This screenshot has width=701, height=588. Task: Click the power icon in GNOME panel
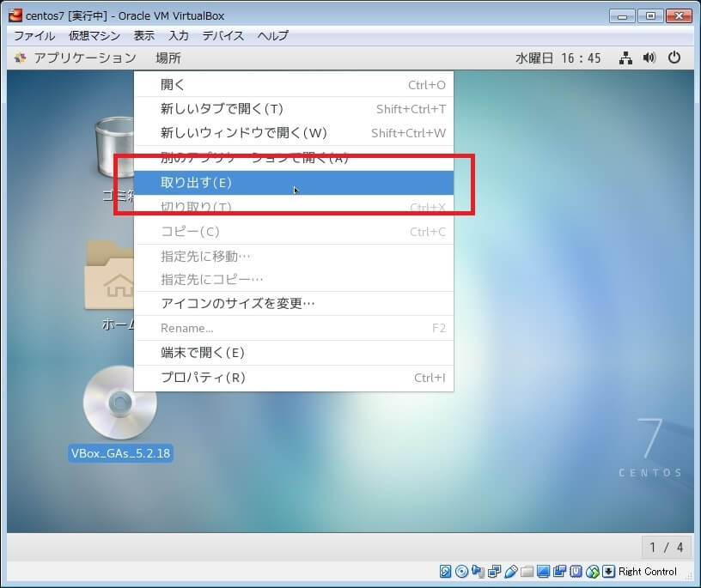pyautogui.click(x=674, y=58)
